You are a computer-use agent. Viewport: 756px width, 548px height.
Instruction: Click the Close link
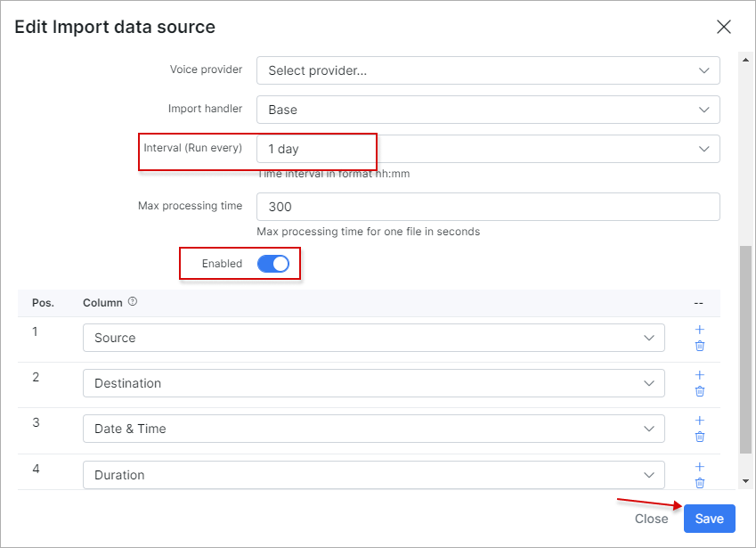click(652, 519)
